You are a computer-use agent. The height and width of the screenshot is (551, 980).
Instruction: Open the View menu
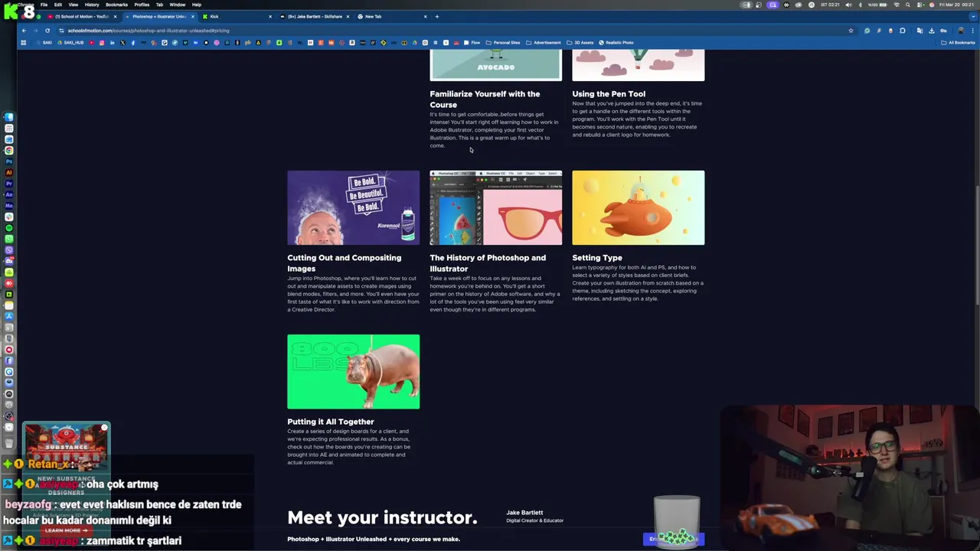click(73, 5)
